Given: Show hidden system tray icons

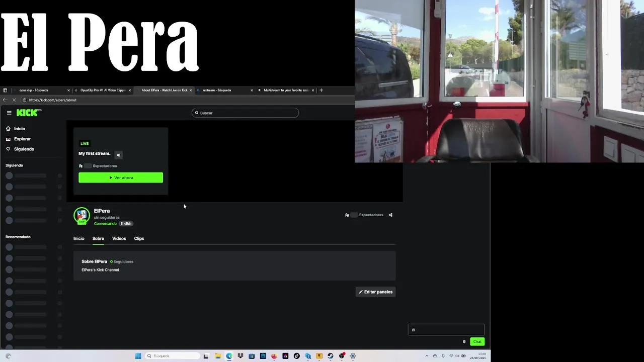Looking at the screenshot, I should (427, 356).
